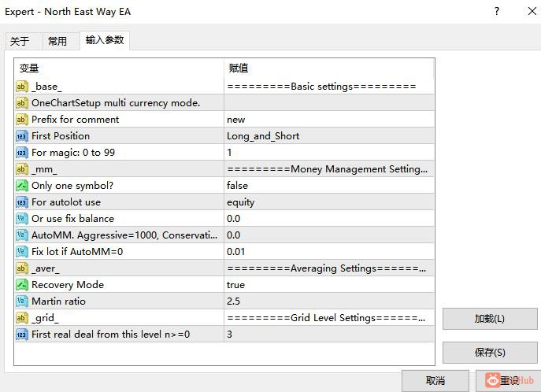
Task: Select the Money Management Setting value text
Action: point(327,169)
